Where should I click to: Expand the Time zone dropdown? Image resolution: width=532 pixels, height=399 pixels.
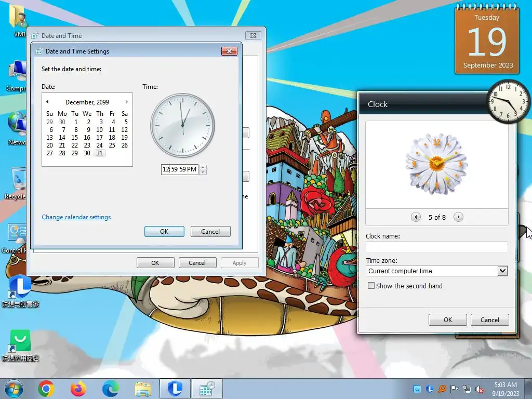(502, 271)
